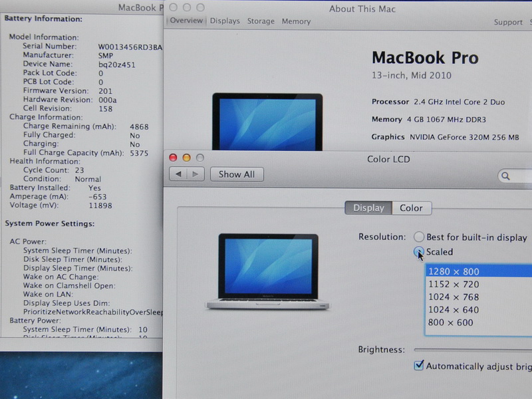Choose the 1024 × 640 resolution
Viewport: 532px width, 399px height.
[479, 310]
